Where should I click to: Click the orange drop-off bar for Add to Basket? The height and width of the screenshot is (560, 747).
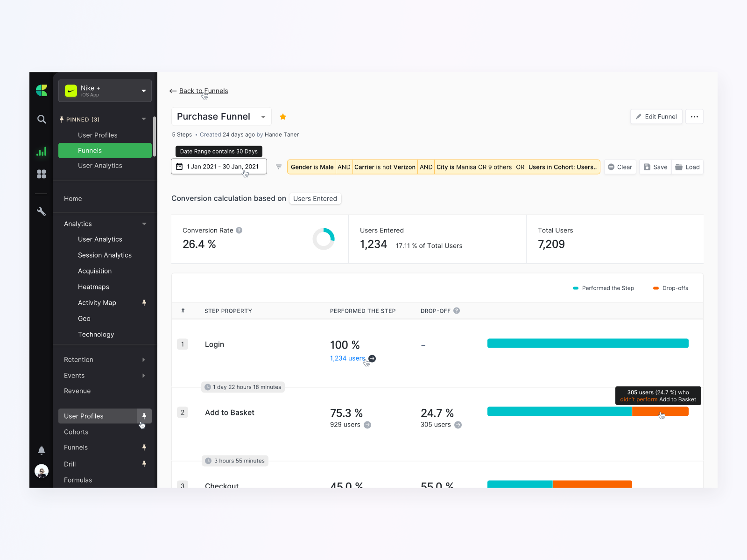(660, 411)
